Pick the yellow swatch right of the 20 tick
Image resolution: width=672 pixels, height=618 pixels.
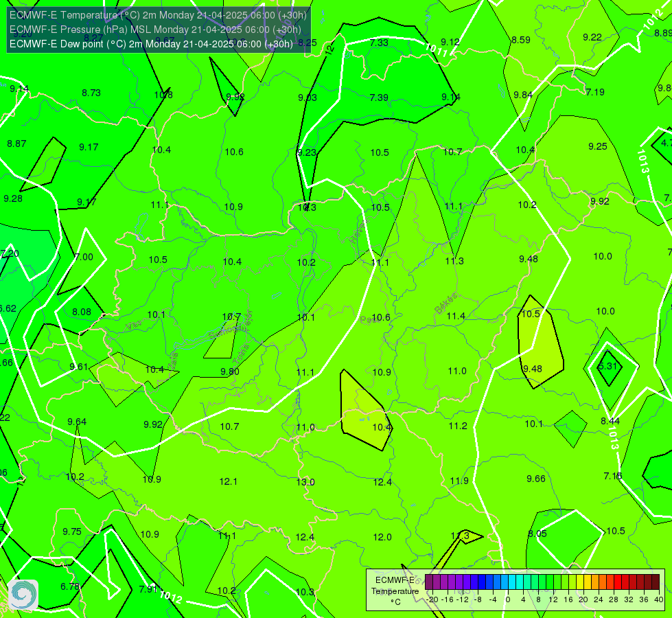tap(588, 582)
